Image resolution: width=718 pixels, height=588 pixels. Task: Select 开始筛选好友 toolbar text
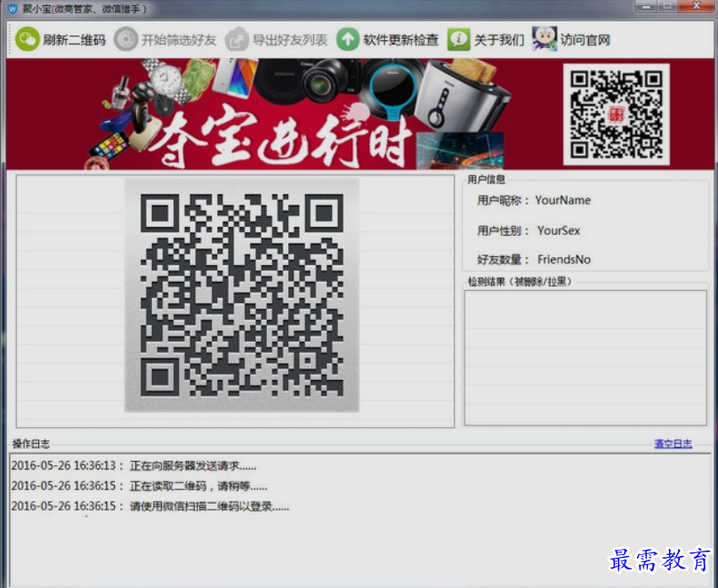click(179, 40)
